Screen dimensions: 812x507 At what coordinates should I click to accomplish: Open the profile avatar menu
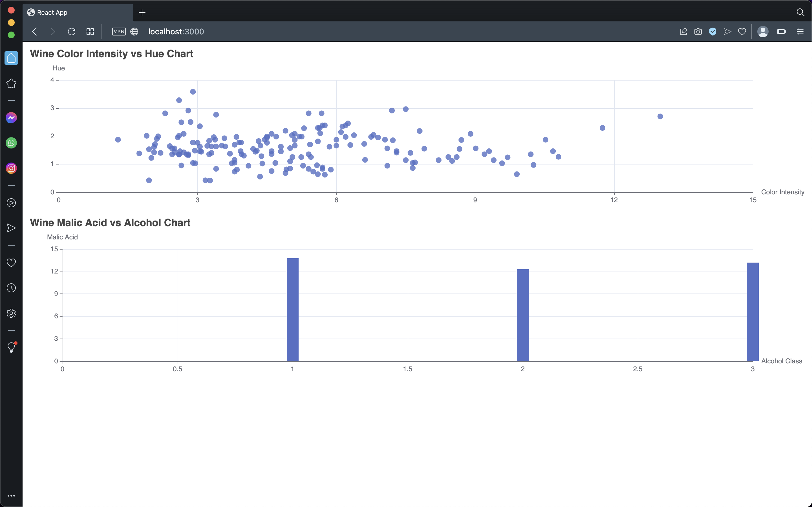pyautogui.click(x=763, y=31)
